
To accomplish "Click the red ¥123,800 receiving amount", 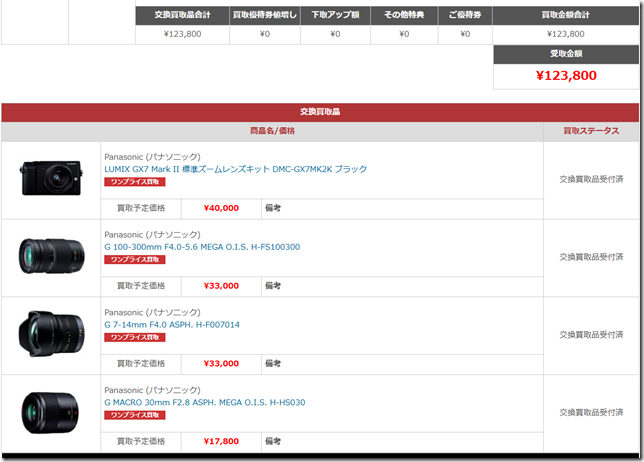I will pos(566,75).
